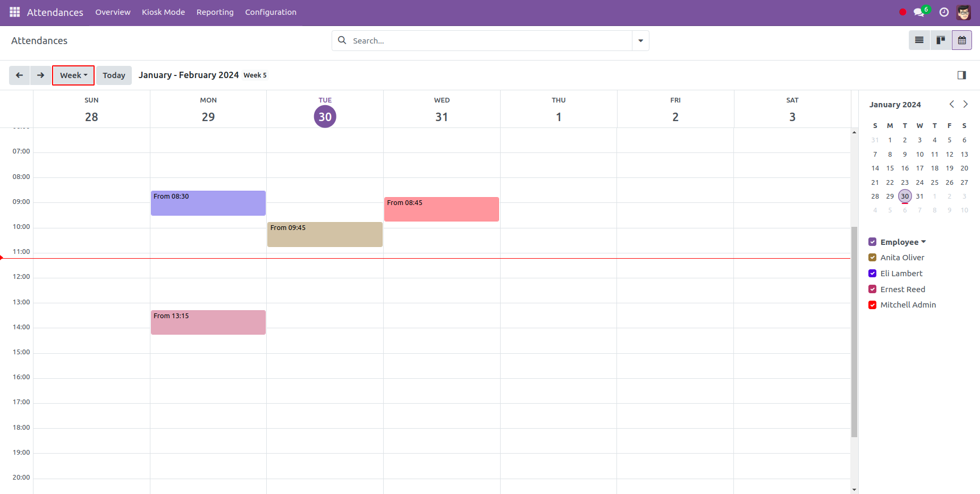Image resolution: width=980 pixels, height=494 pixels.
Task: Show next month in mini calendar
Action: click(966, 104)
